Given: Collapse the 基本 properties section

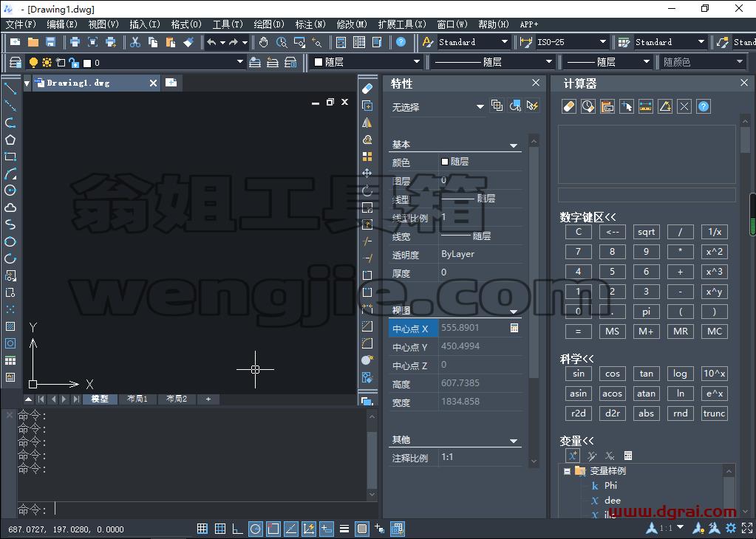Looking at the screenshot, I should click(514, 145).
